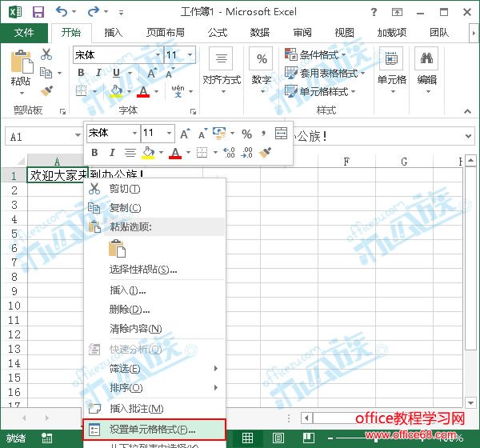The width and height of the screenshot is (480, 448).
Task: Click ribbon Increase Font Size icon
Action: tap(152, 73)
